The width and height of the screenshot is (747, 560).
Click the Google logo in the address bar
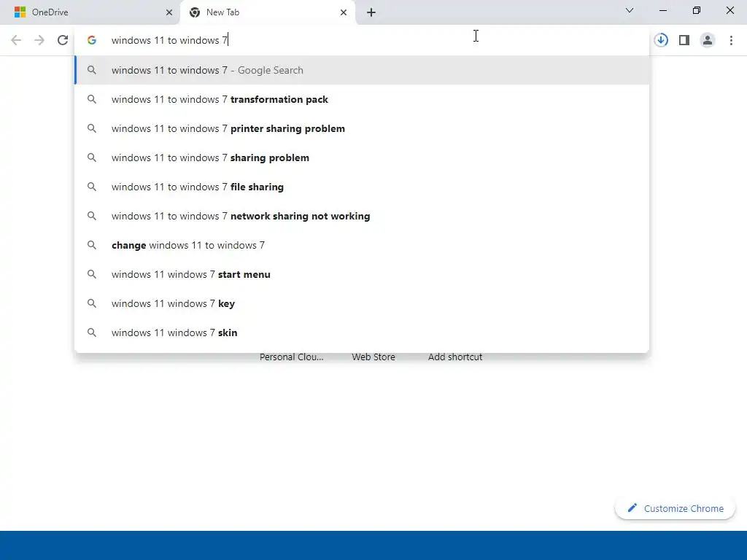[92, 41]
